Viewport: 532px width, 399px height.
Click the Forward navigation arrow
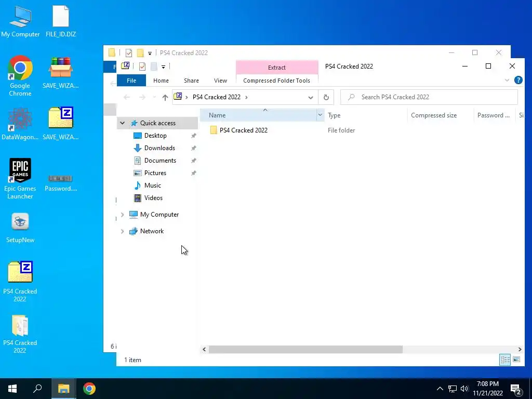click(142, 97)
